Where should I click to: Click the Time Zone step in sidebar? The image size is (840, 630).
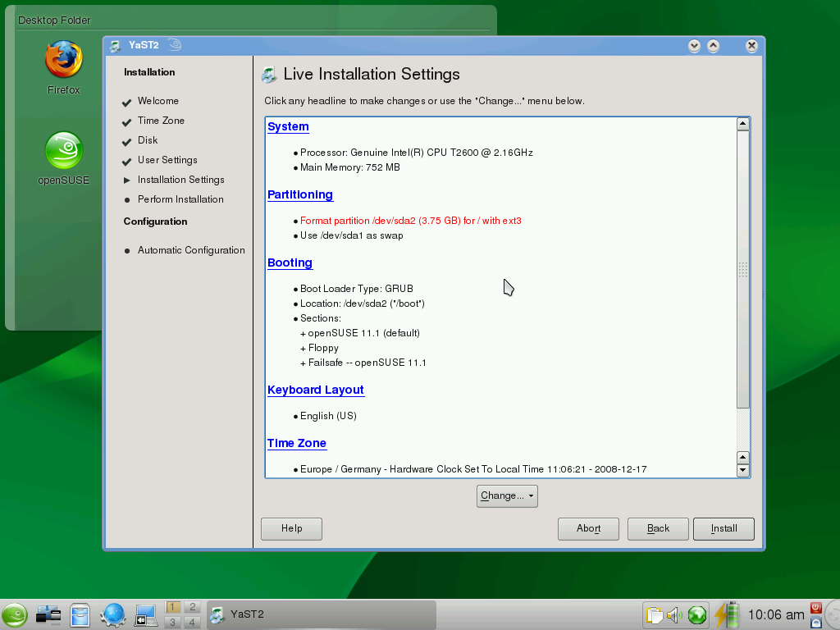[161, 121]
